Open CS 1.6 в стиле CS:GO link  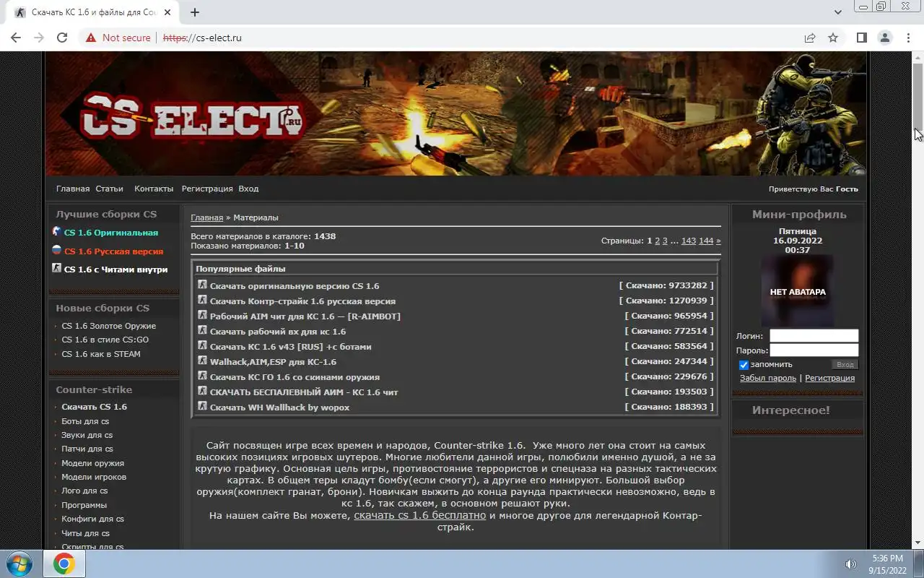coord(105,340)
